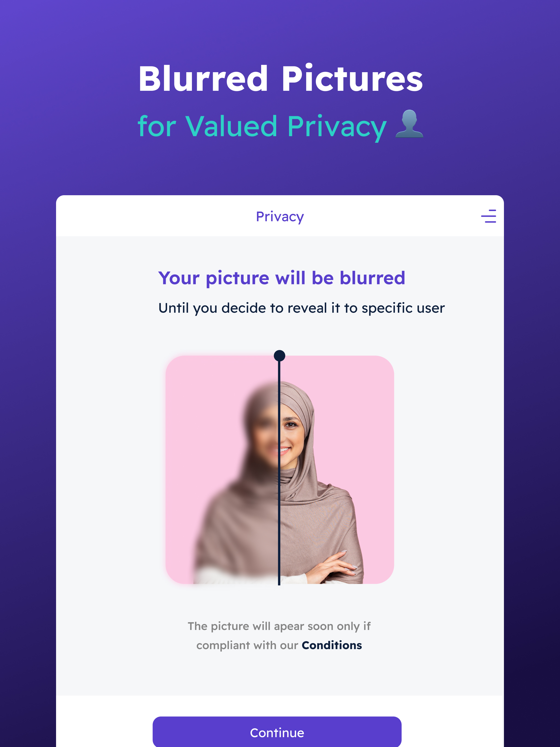Click the blurred half of the photo
Screen dimensions: 560x747
pos(222,470)
